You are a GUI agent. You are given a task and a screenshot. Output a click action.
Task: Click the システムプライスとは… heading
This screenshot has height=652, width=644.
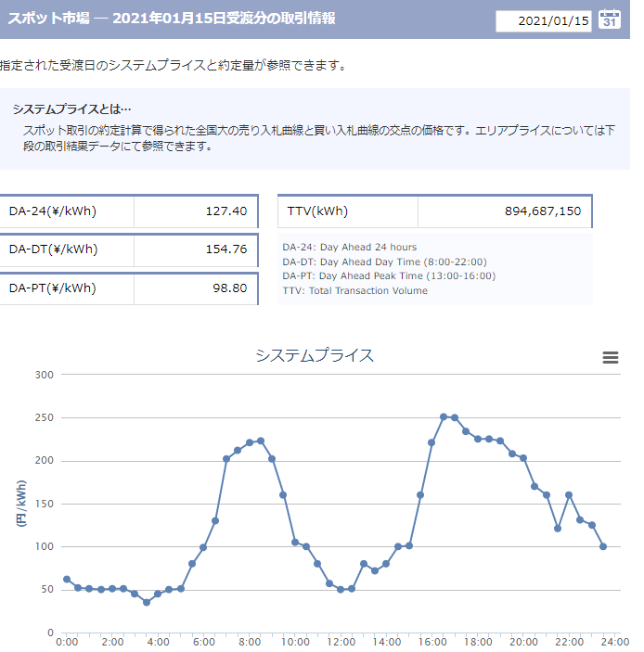[x=72, y=109]
